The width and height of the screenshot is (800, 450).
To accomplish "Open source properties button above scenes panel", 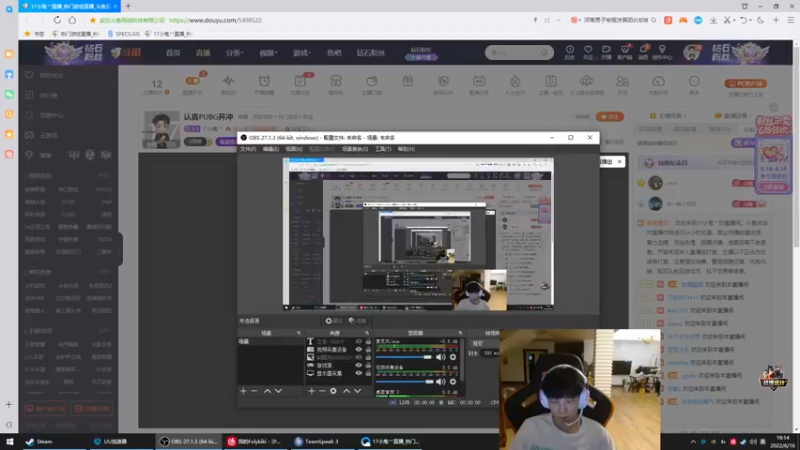I will [x=334, y=321].
